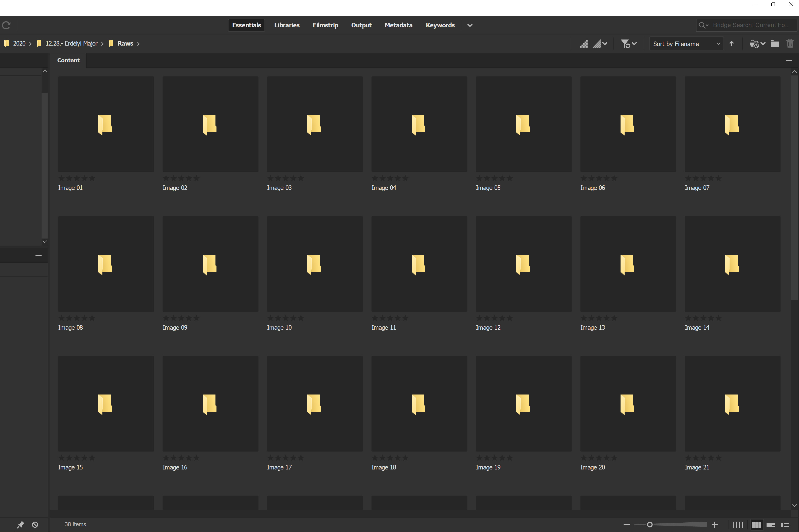Open the recent folders menu

(757, 44)
